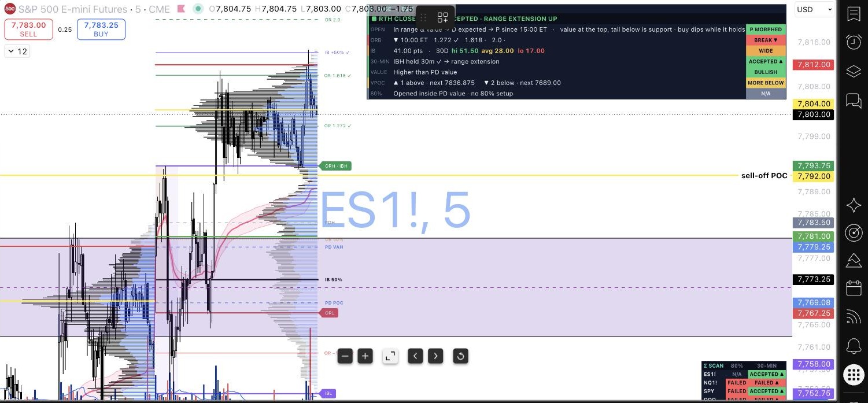Viewport: 868px width, 403px height.
Task: Click the 7,783.25 BUY button
Action: (101, 29)
